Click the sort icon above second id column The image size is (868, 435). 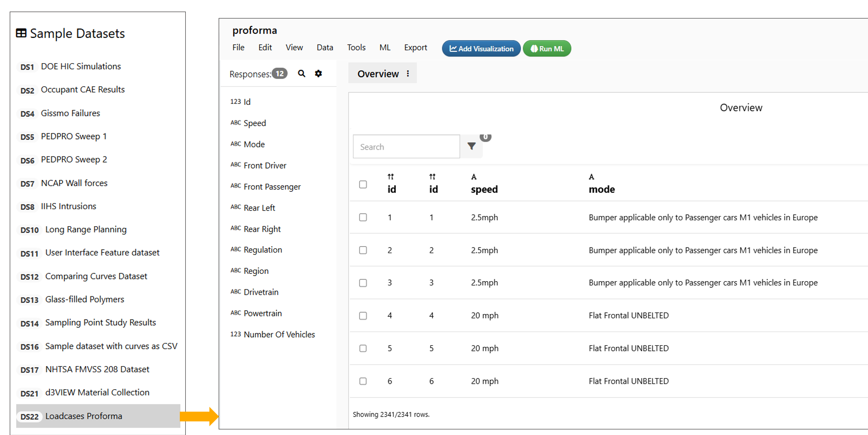[432, 177]
